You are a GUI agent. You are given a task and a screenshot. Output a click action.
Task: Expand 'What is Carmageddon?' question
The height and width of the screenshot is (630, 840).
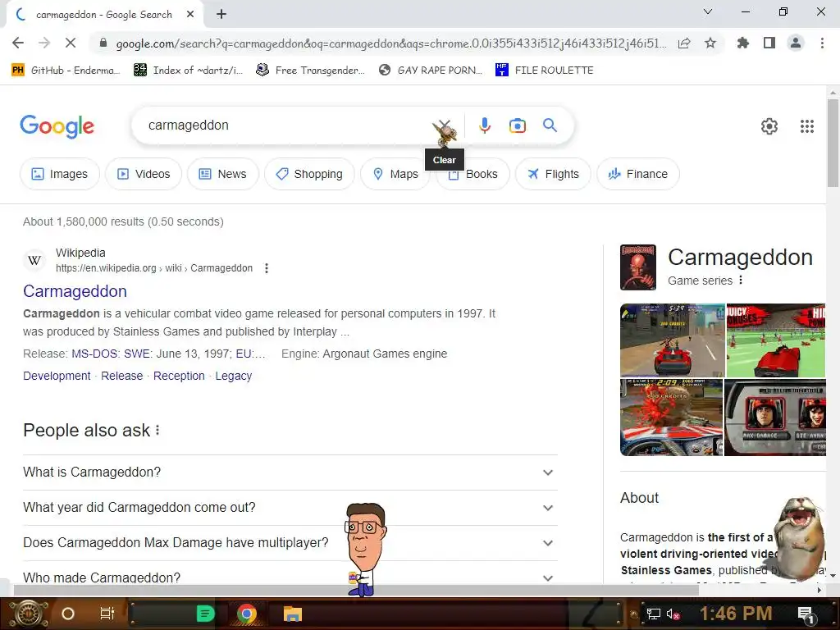pyautogui.click(x=290, y=472)
